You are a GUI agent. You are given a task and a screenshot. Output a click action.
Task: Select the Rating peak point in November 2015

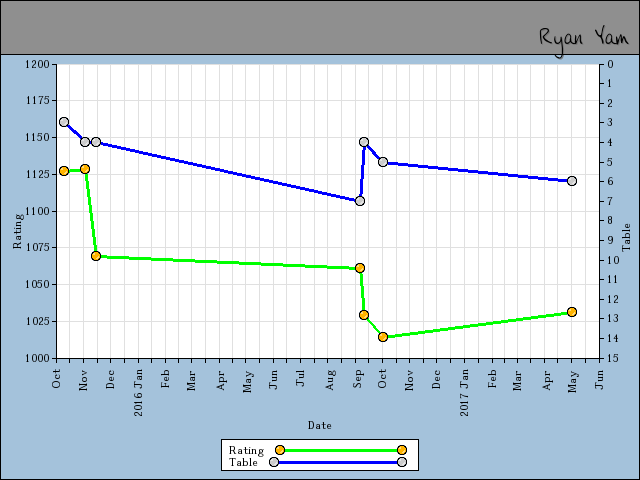(x=85, y=169)
